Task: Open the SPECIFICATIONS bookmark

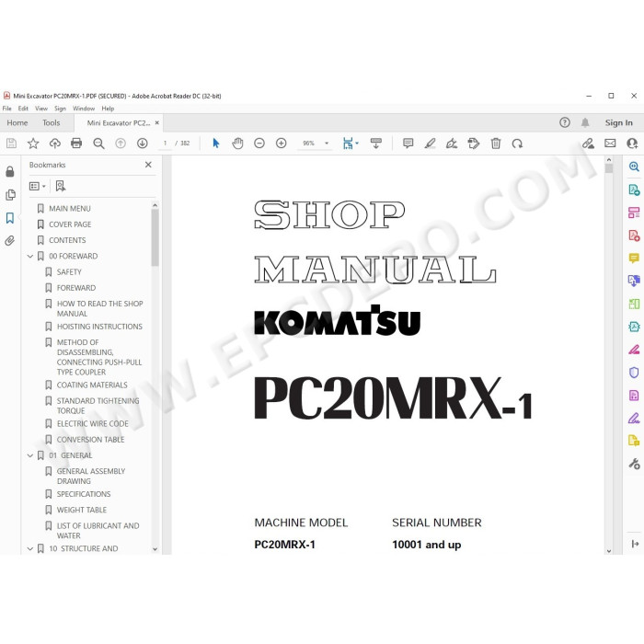Action: (84, 494)
